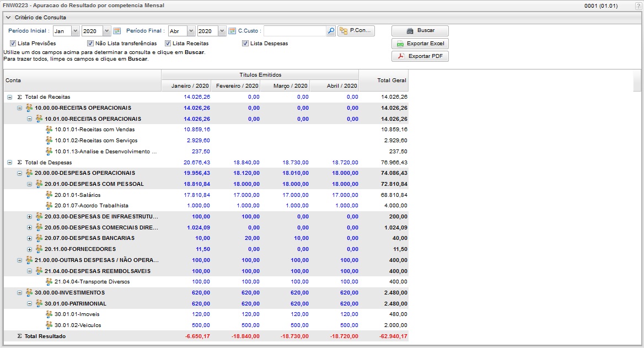
Task: Click account icon for 21.04.04-Transporte Diversos
Action: click(x=49, y=282)
